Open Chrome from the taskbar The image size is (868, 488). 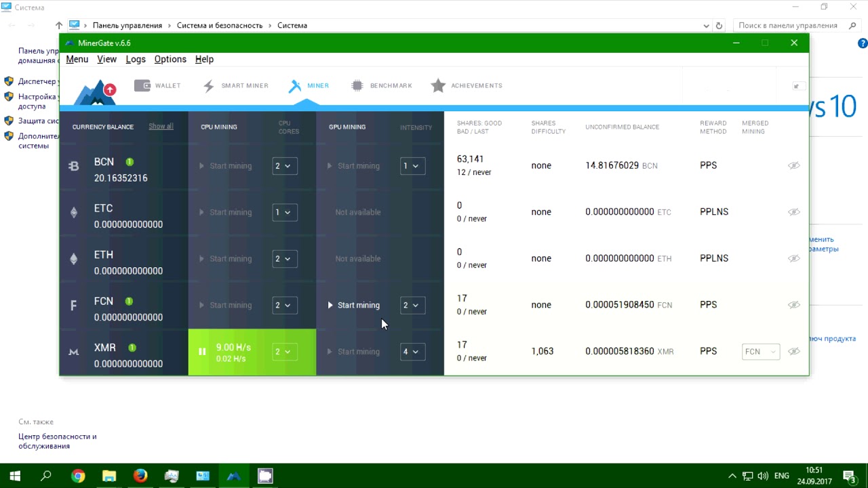click(78, 476)
